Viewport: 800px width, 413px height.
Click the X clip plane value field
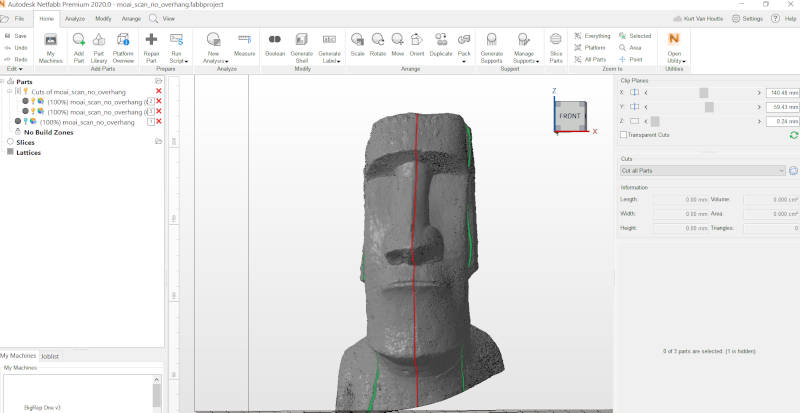pos(783,92)
